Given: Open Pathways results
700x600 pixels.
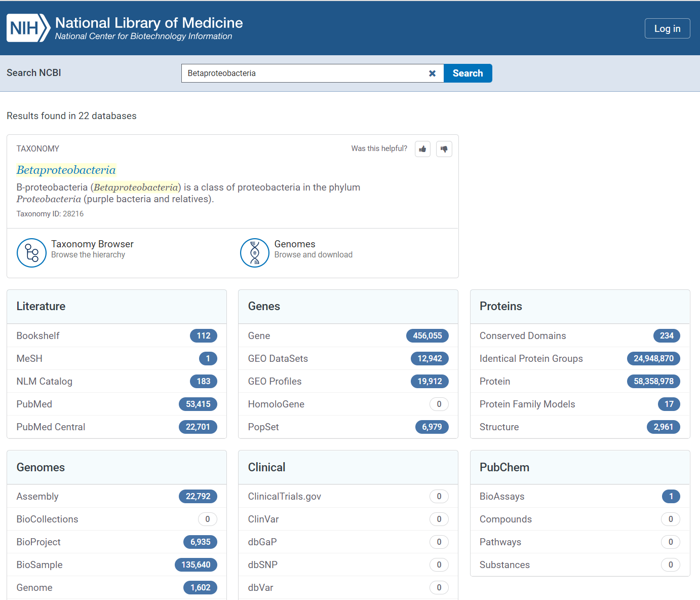Looking at the screenshot, I should click(580, 542).
